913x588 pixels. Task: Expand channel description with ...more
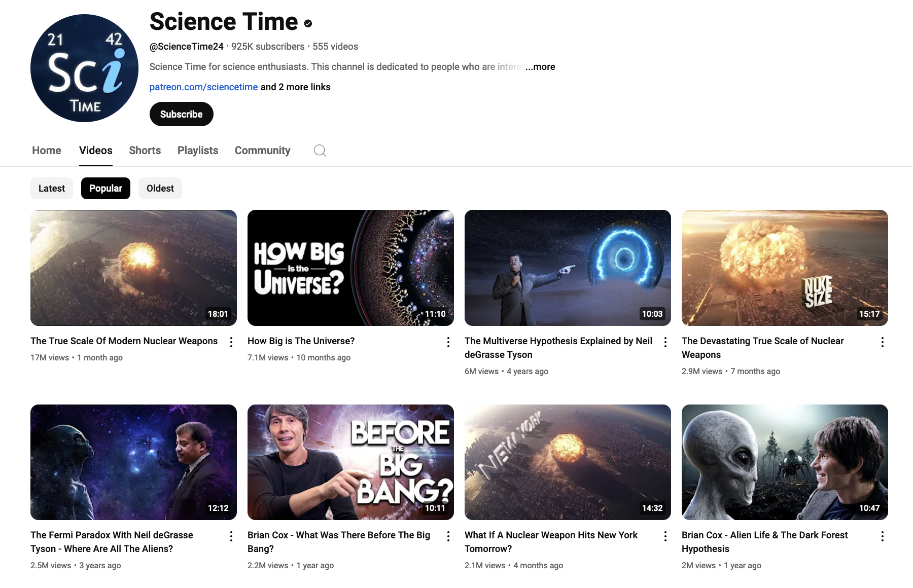click(541, 67)
